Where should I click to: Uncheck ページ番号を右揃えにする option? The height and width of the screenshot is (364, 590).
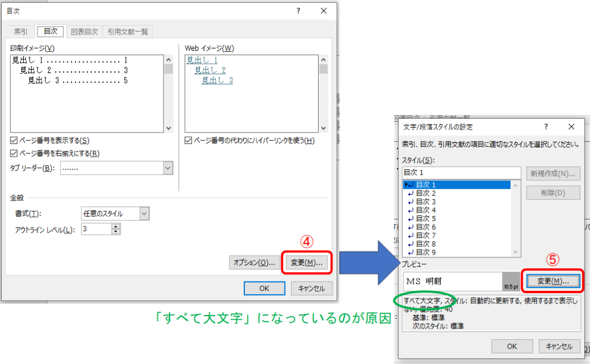point(14,153)
